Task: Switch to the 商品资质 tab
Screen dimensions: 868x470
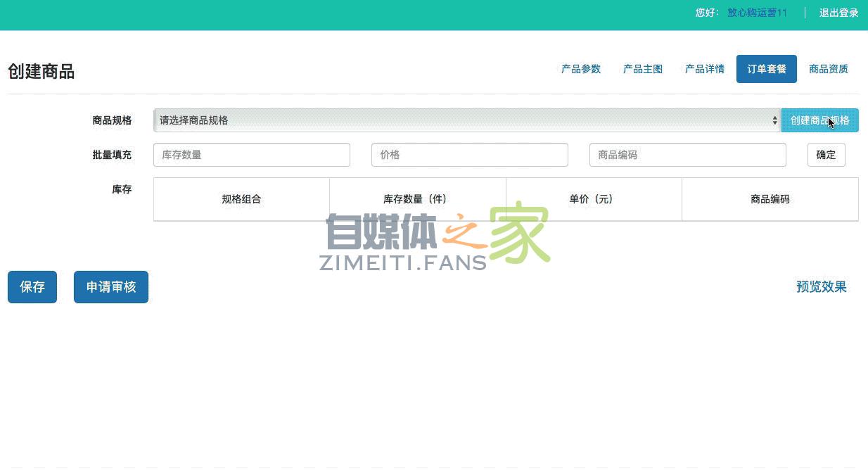Action: [x=828, y=69]
